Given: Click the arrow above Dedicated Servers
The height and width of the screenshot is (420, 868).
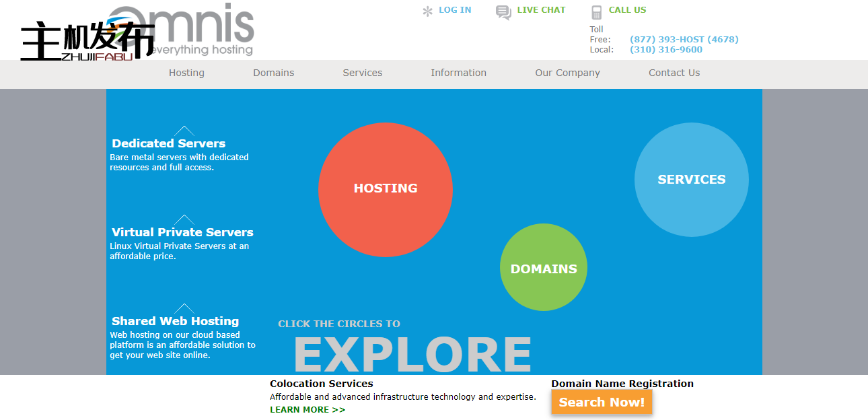Looking at the screenshot, I should [x=184, y=131].
